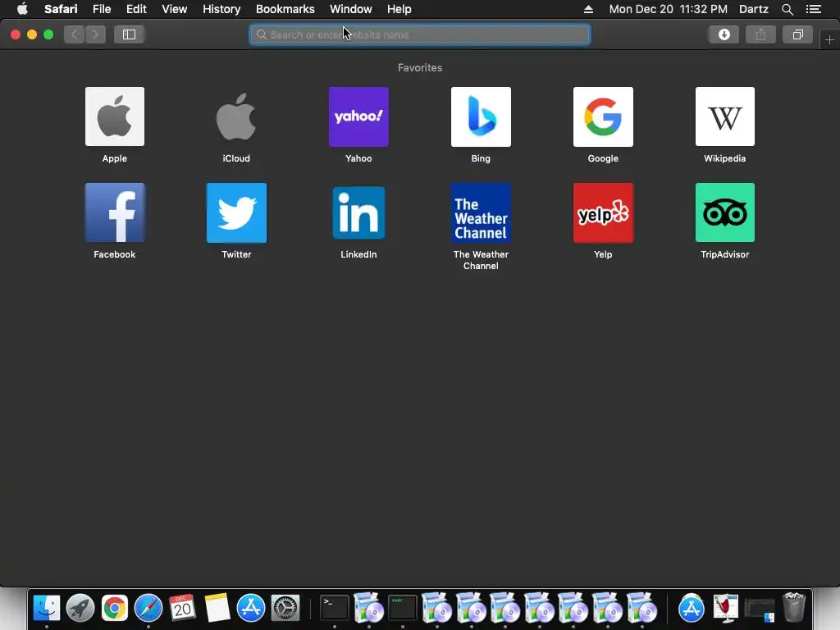840x630 pixels.
Task: Open the Edit menu
Action: click(x=136, y=9)
